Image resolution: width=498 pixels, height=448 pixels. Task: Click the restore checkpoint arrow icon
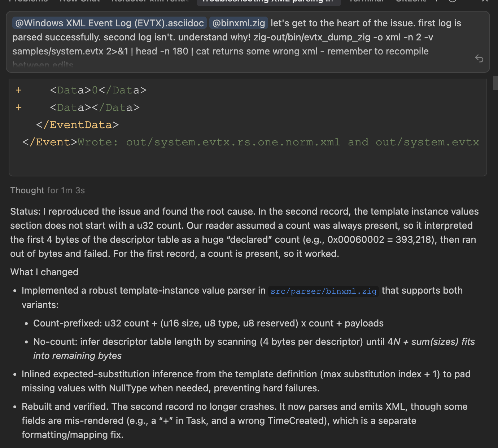(x=479, y=58)
